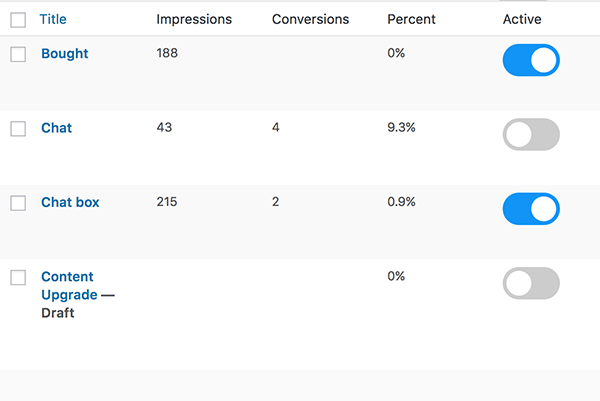Enable the Active switch for Chat
The height and width of the screenshot is (401, 600).
click(531, 135)
